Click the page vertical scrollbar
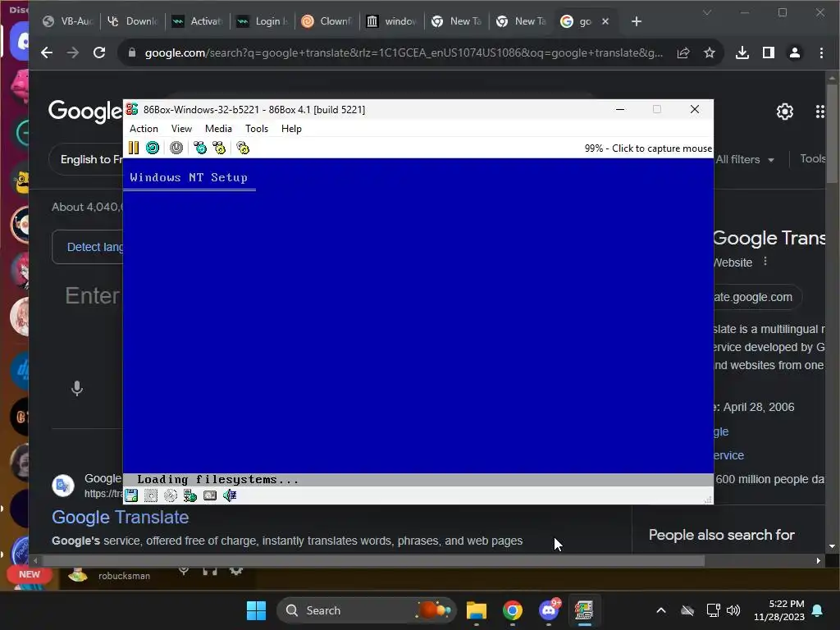 [x=832, y=134]
